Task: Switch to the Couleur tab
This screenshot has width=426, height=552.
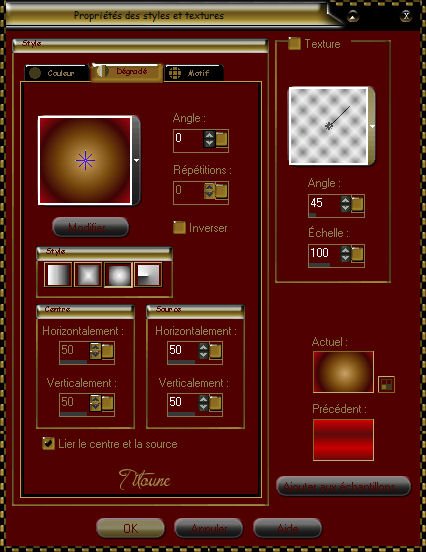Action: (x=57, y=73)
